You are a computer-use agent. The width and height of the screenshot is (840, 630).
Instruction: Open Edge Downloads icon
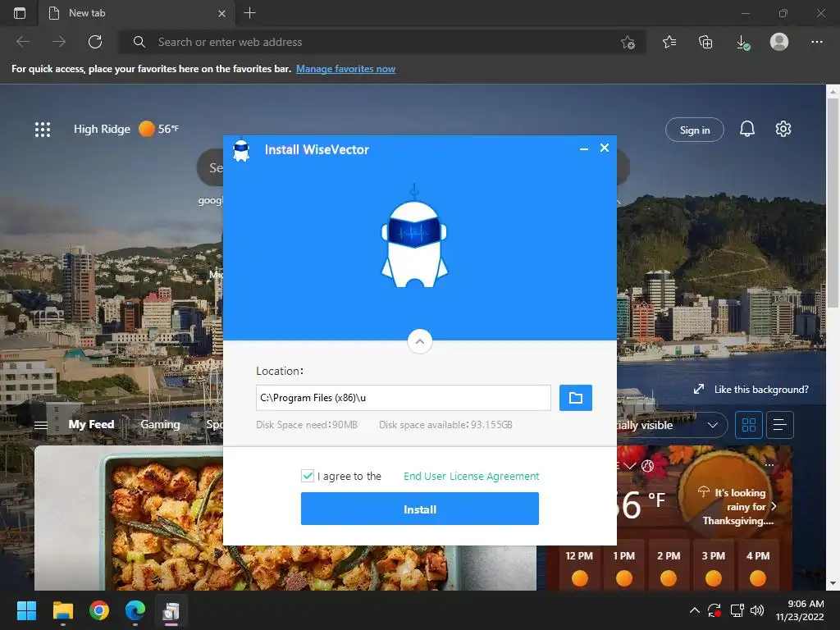coord(742,43)
